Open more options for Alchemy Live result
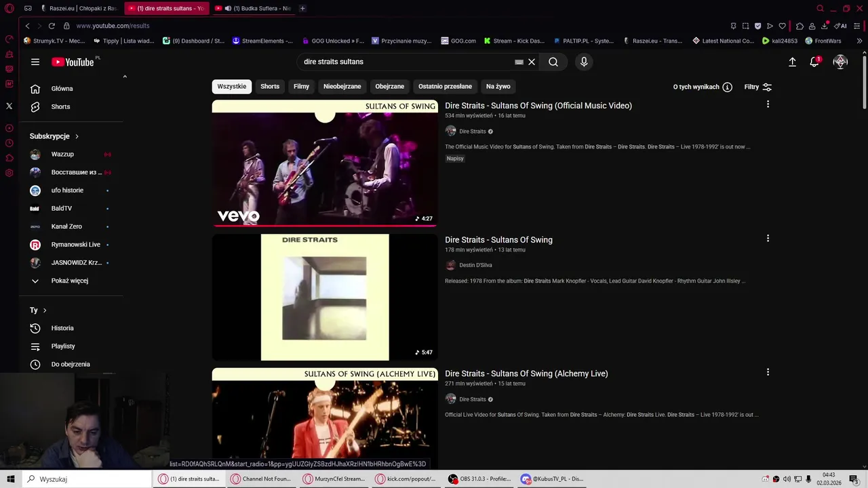This screenshot has width=868, height=488. (768, 372)
